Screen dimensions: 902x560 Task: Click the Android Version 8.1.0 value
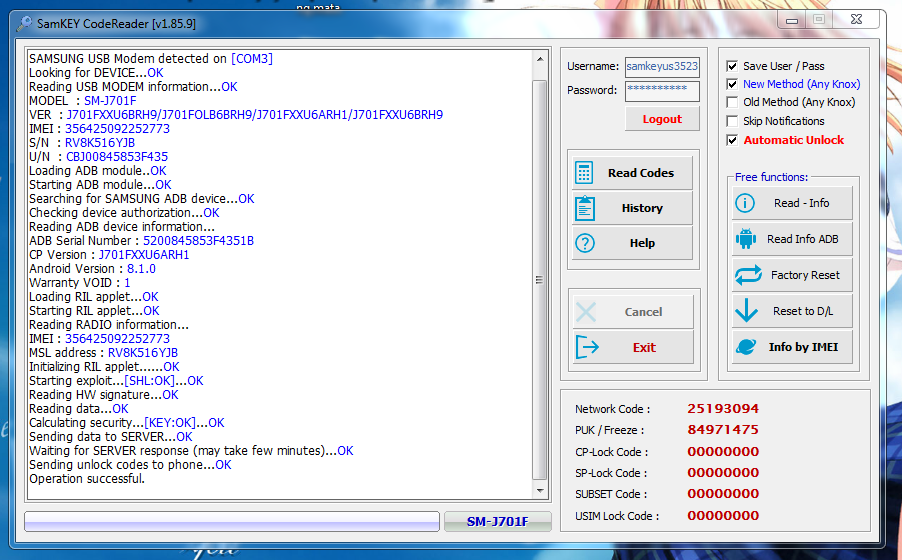point(142,269)
